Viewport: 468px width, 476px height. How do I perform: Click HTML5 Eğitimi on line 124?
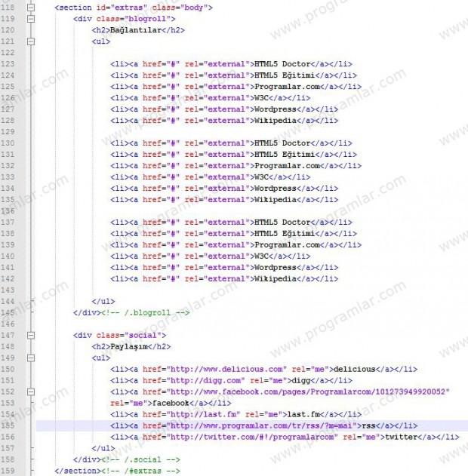click(x=285, y=75)
